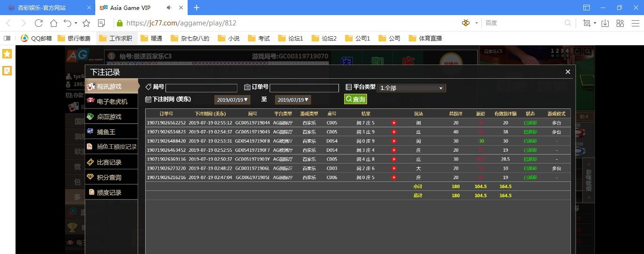
Task: Open a new browser tab
Action: click(197, 8)
